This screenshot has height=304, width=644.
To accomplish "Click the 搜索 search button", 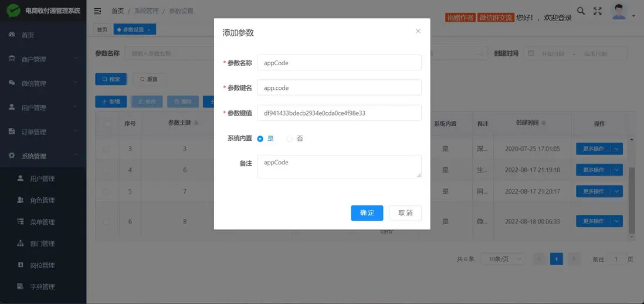I will (x=111, y=79).
